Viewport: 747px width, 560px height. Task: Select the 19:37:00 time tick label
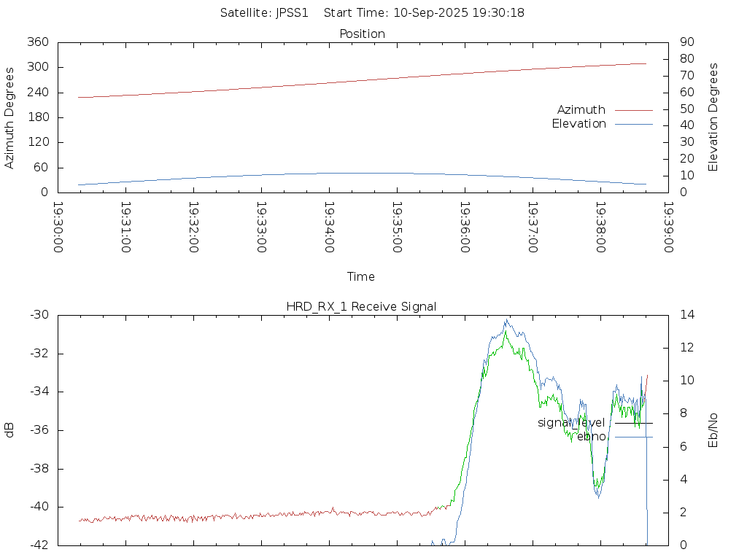pyautogui.click(x=533, y=227)
